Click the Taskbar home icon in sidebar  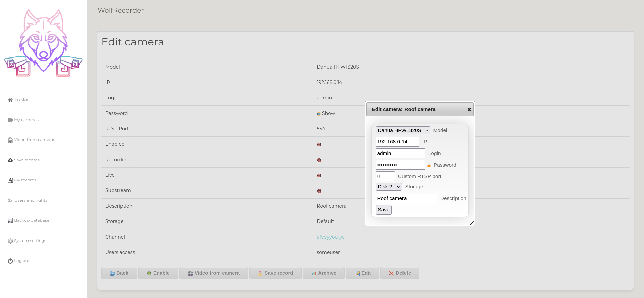pyautogui.click(x=10, y=100)
